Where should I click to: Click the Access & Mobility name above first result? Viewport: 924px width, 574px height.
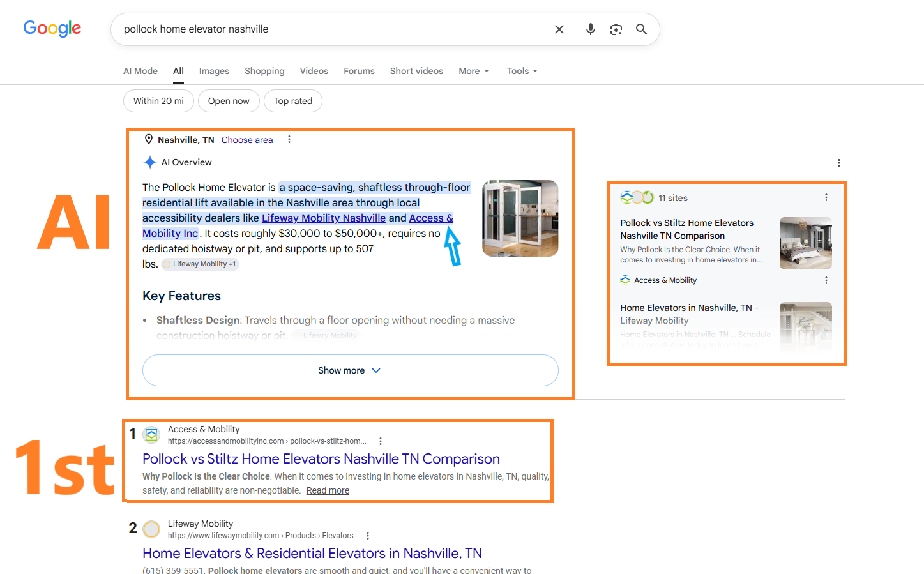pyautogui.click(x=204, y=429)
